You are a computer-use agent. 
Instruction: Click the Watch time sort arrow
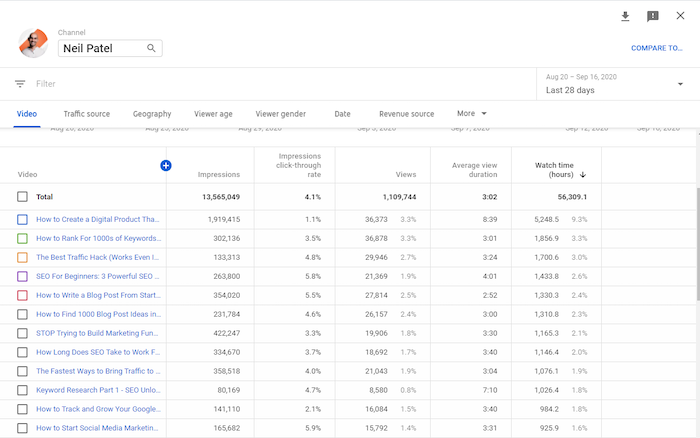click(583, 175)
